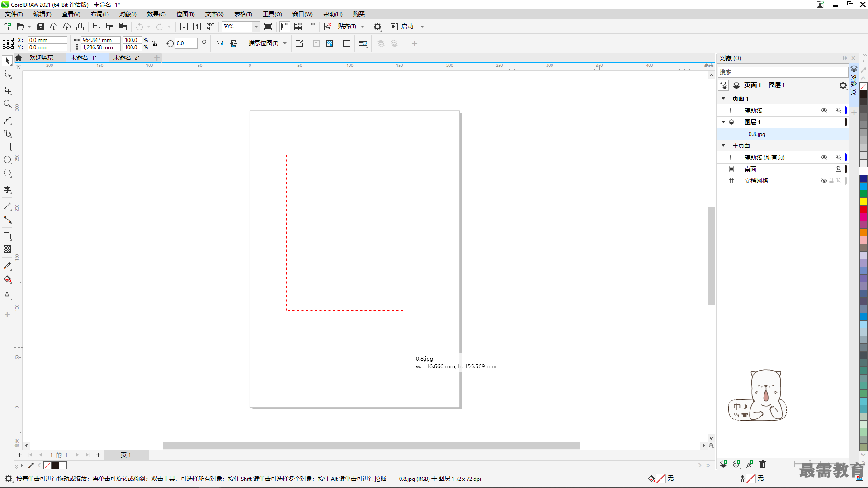Collapse the 页面 1 tree node

click(723, 99)
